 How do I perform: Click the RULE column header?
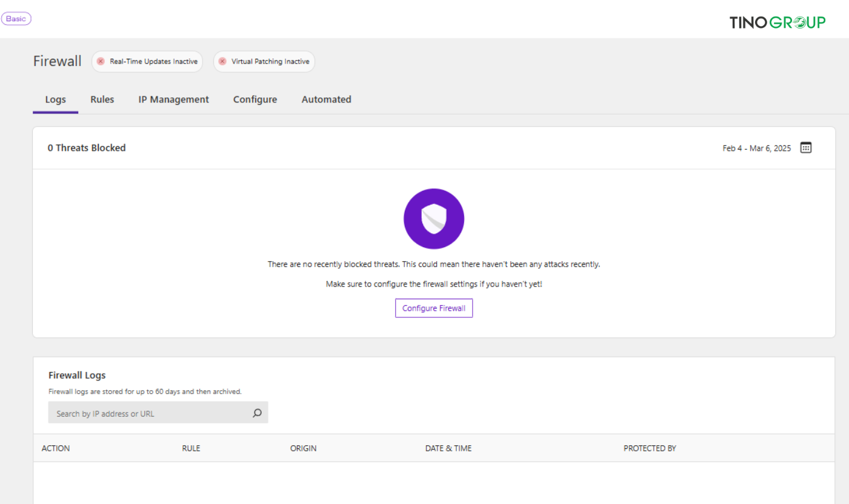tap(191, 448)
